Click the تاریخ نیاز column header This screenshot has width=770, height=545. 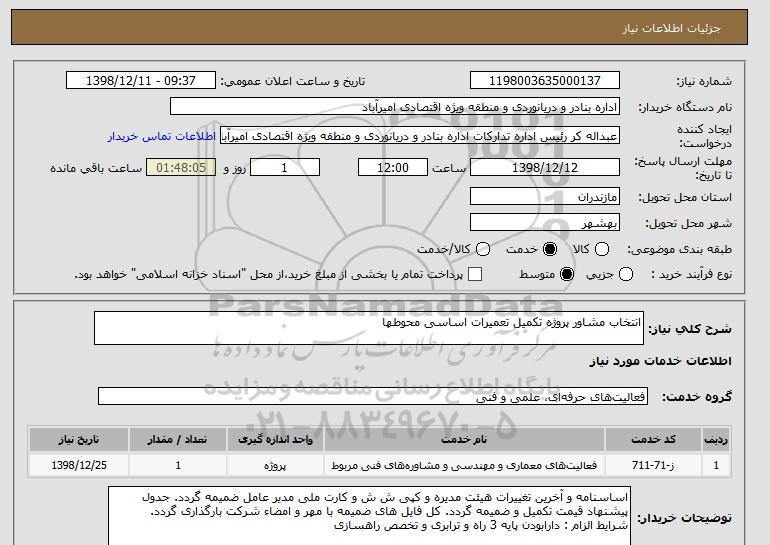pyautogui.click(x=79, y=439)
